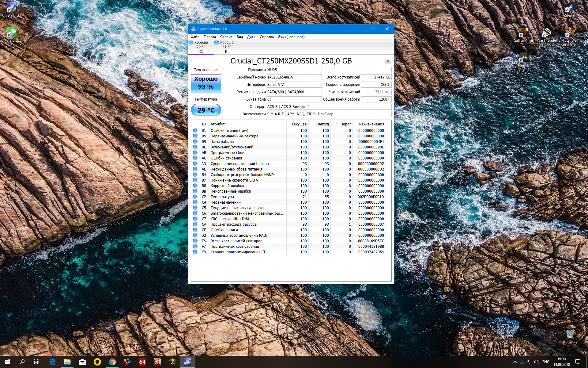588x368 pixels.
Task: Open the Call to Arms desktop icon
Action: pos(523,35)
